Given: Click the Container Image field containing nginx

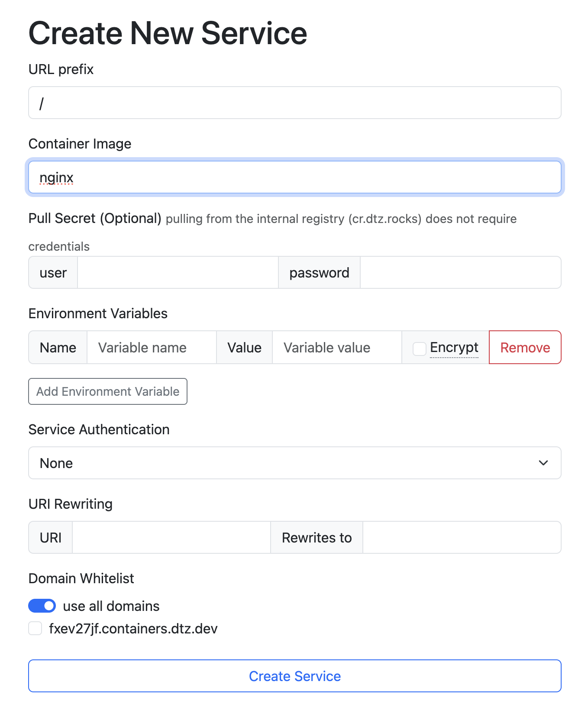Looking at the screenshot, I should click(x=294, y=178).
